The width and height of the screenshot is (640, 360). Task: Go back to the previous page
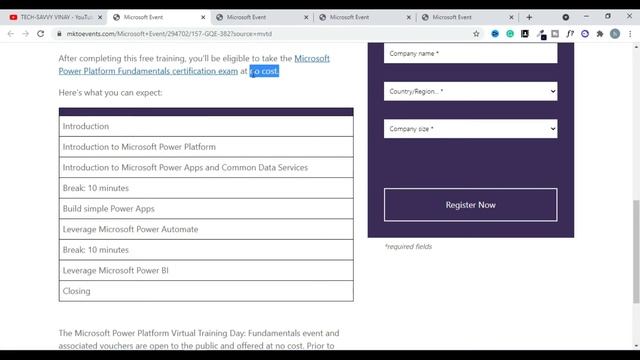tap(11, 34)
